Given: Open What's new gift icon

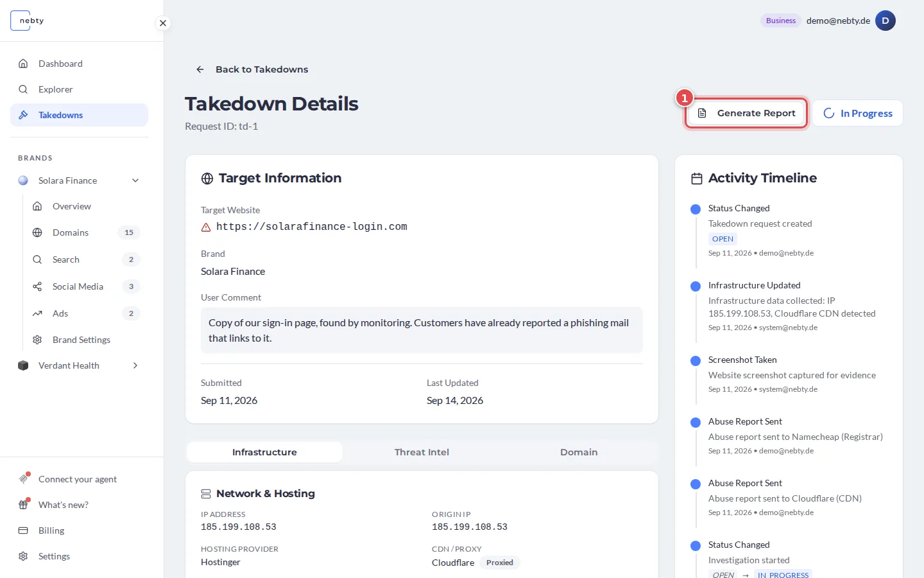Looking at the screenshot, I should point(24,504).
